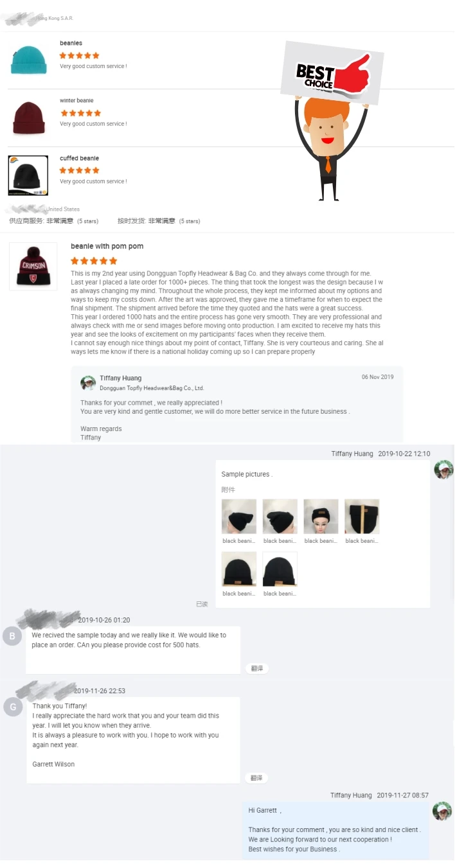Screen dimensions: 455x868
Task: Click the Tiffany Huang name in review reply
Action: coord(121,378)
